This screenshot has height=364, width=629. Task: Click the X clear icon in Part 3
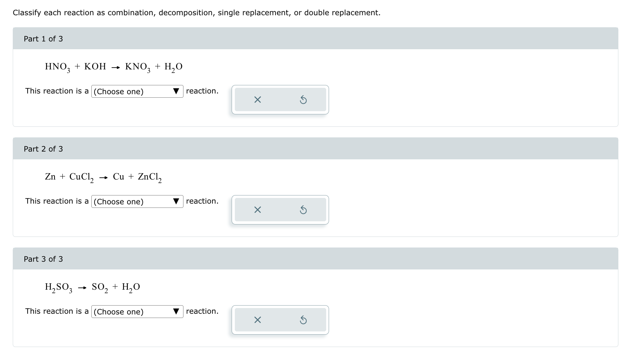257,320
